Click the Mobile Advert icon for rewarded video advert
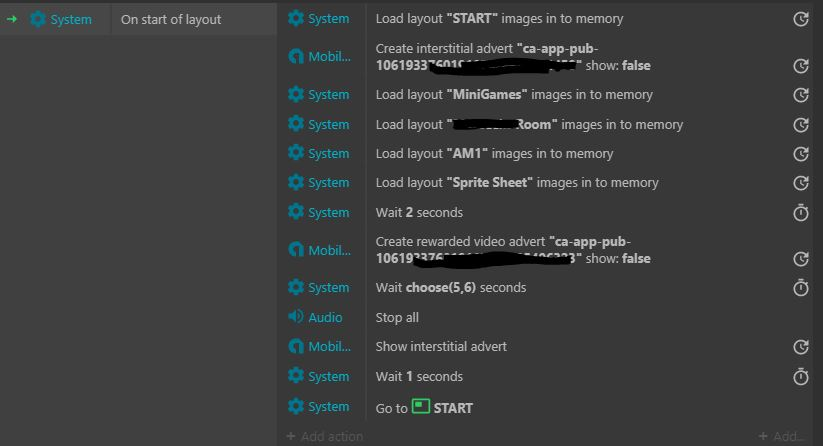823x446 pixels. [296, 250]
